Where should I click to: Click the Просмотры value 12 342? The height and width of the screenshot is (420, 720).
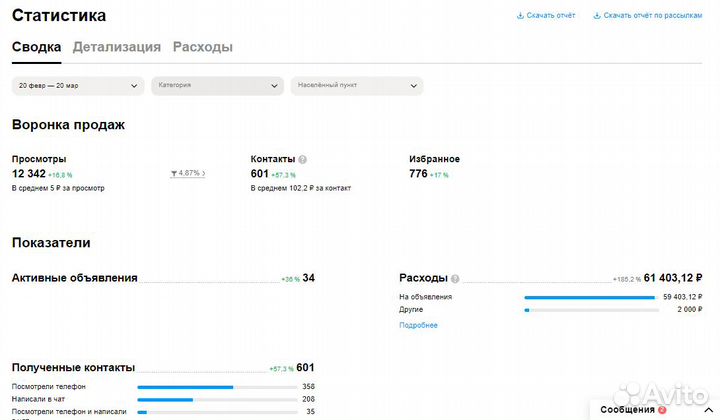click(28, 174)
